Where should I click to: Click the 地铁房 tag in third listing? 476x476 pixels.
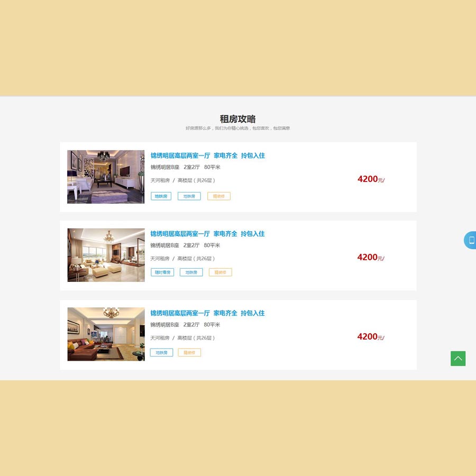[161, 353]
